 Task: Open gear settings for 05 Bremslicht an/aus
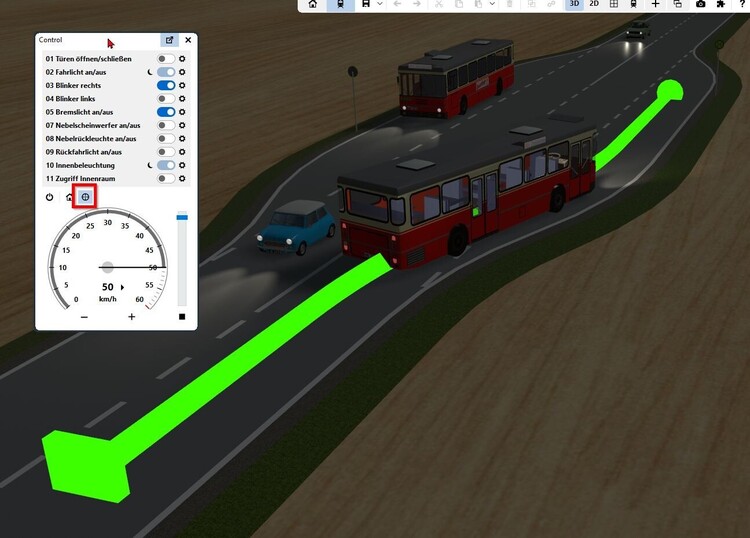pos(182,112)
